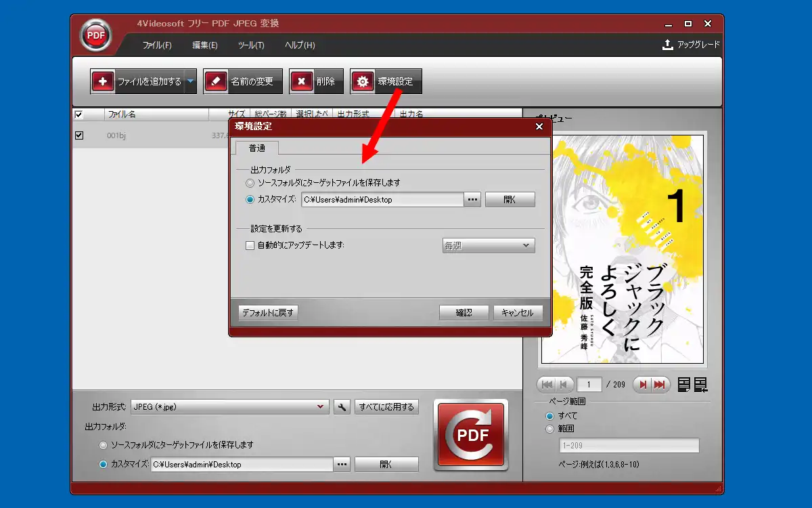Click キャンセル button in dialog
812x508 pixels.
click(518, 313)
